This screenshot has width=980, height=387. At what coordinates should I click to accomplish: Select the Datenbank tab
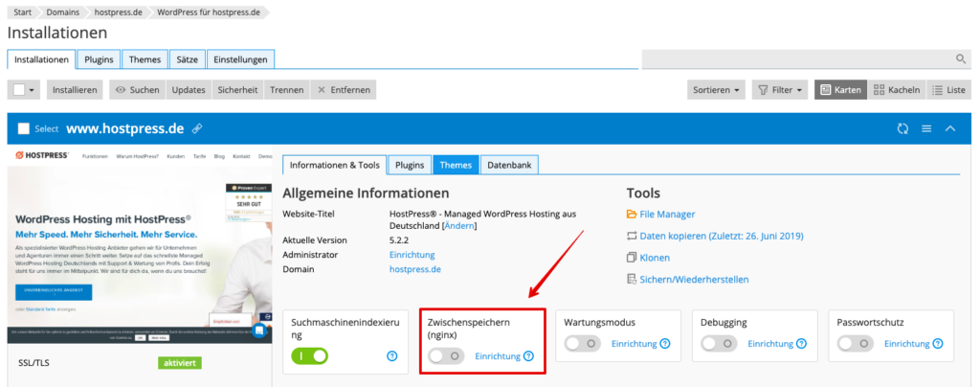[x=509, y=165]
